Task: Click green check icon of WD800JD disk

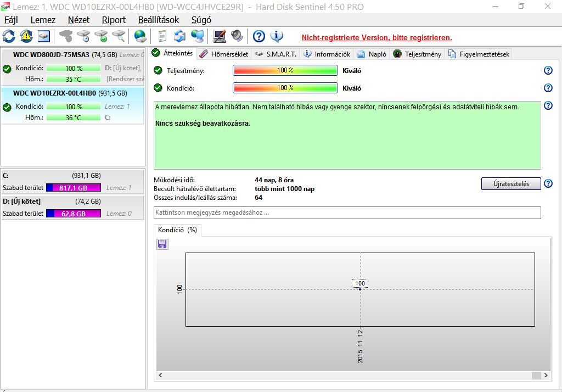Action: (7, 69)
